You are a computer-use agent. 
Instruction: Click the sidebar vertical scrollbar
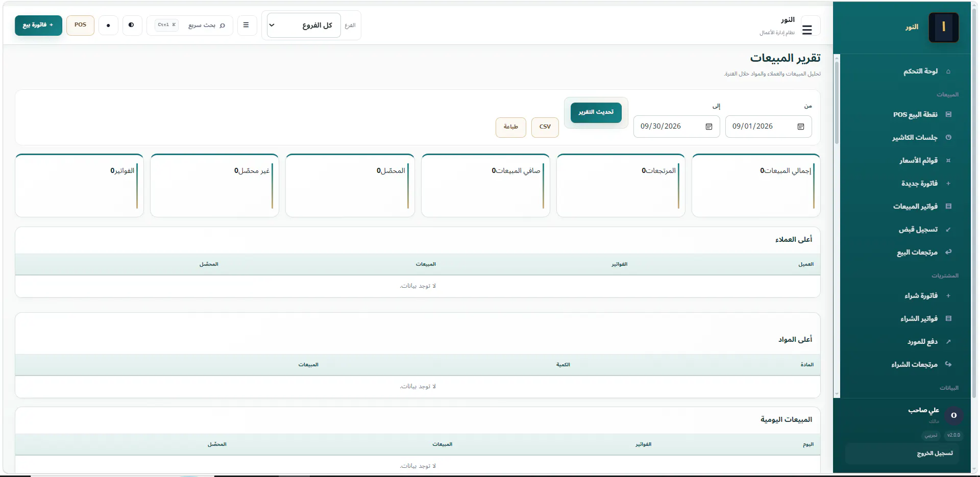coord(837,102)
